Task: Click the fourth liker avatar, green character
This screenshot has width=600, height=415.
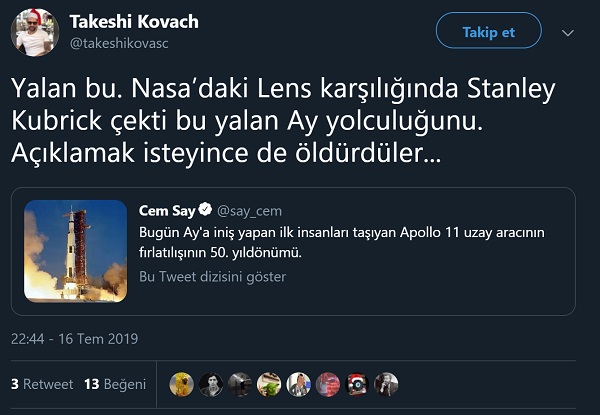Action: [x=270, y=384]
